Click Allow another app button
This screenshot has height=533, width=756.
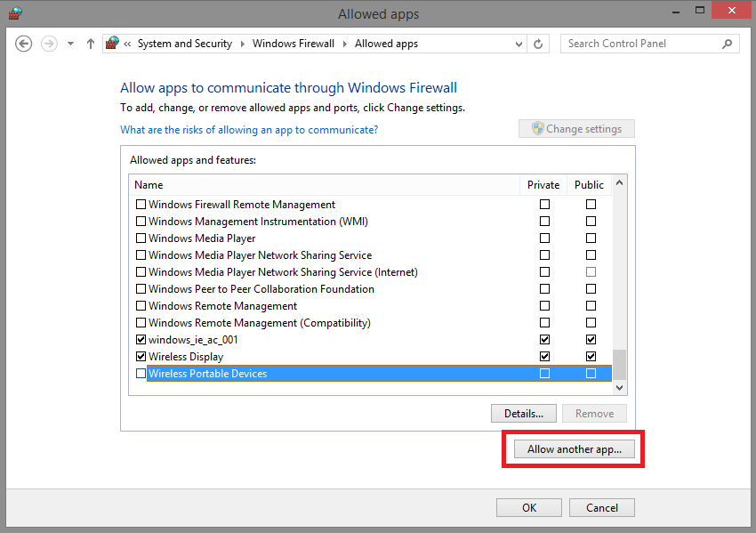[575, 449]
